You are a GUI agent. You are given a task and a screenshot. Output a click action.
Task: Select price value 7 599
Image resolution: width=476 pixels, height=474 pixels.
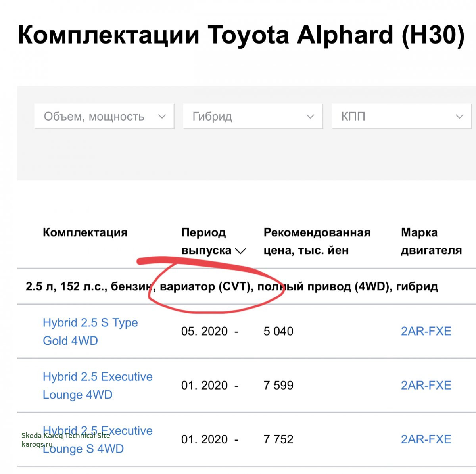pyautogui.click(x=278, y=385)
